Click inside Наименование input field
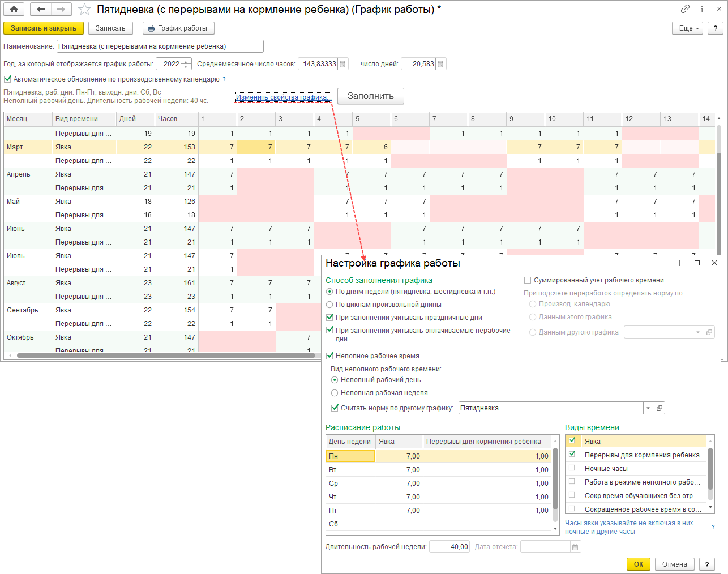 tap(160, 46)
